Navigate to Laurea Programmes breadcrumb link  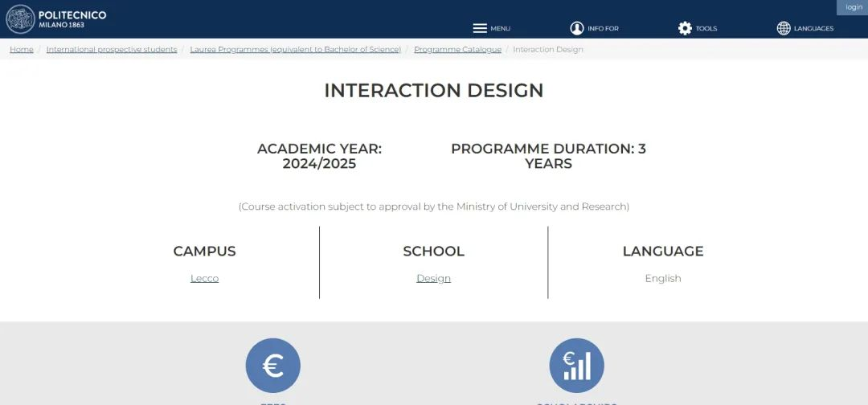pos(295,50)
